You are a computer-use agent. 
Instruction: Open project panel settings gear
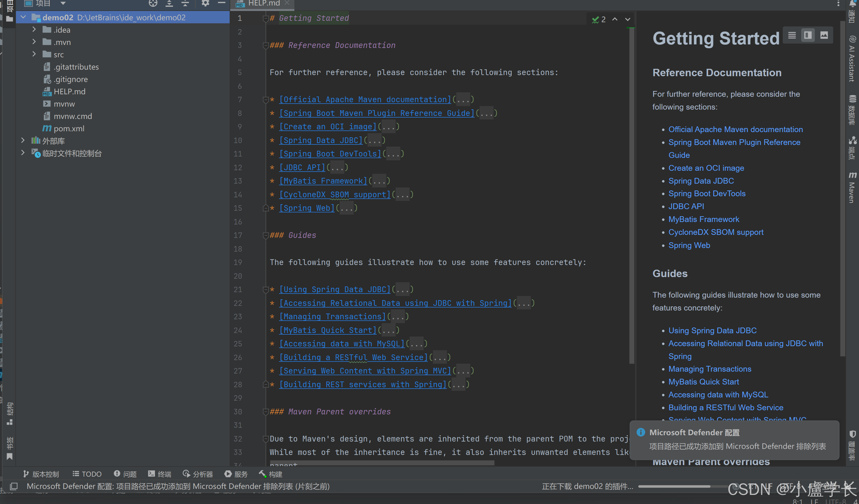click(205, 3)
